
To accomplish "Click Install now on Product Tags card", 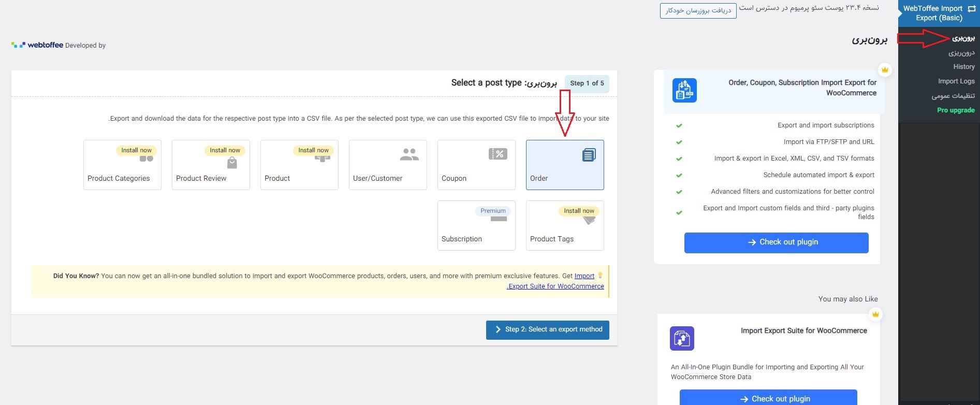I will click(x=579, y=211).
